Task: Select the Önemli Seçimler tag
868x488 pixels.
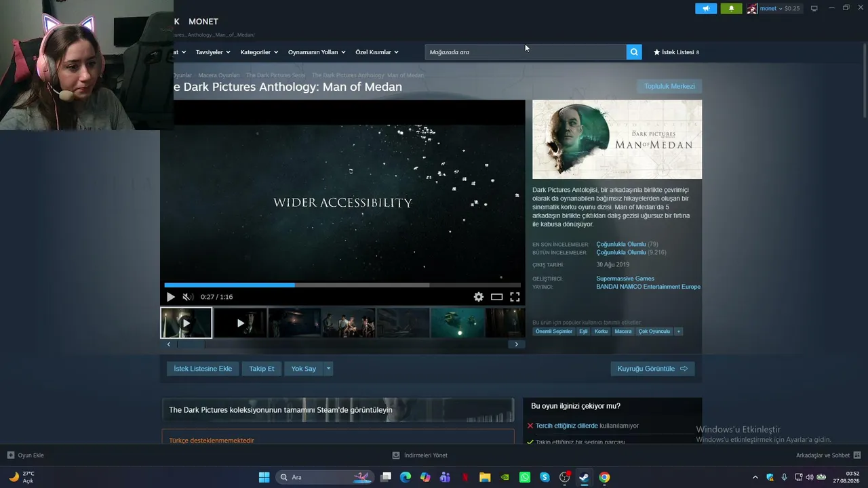Action: click(554, 331)
